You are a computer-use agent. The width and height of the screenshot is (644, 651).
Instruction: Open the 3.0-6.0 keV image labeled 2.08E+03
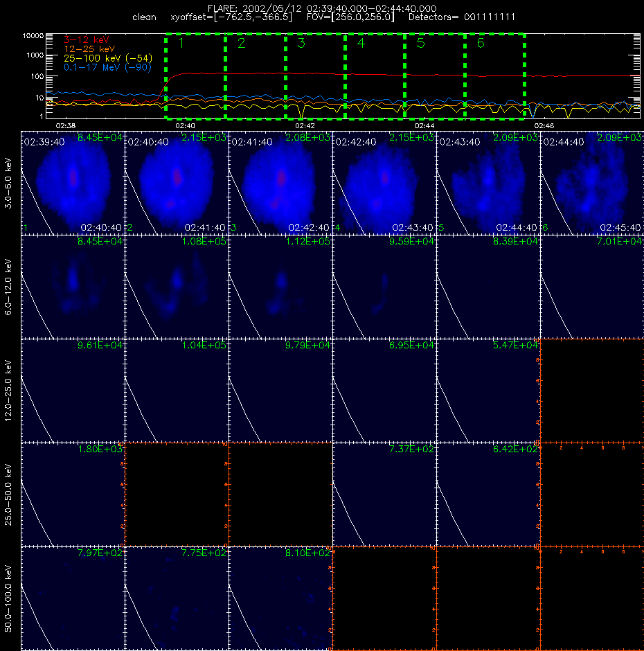(x=280, y=183)
